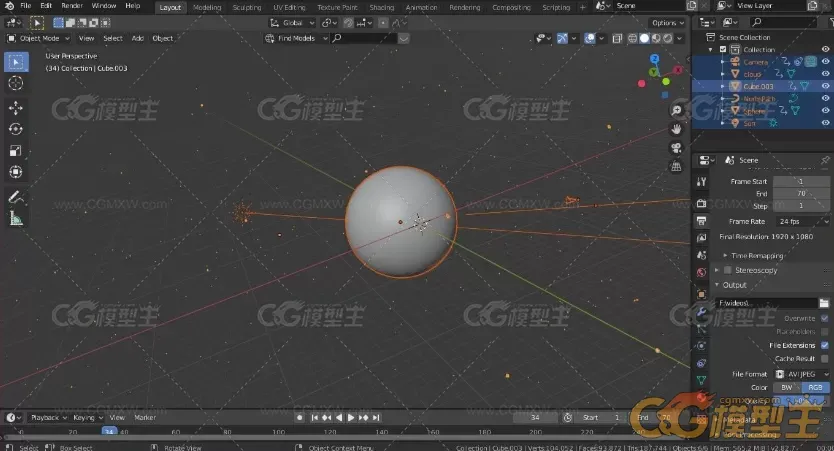This screenshot has width=834, height=451.
Task: Select the Move tool
Action: pos(16,108)
